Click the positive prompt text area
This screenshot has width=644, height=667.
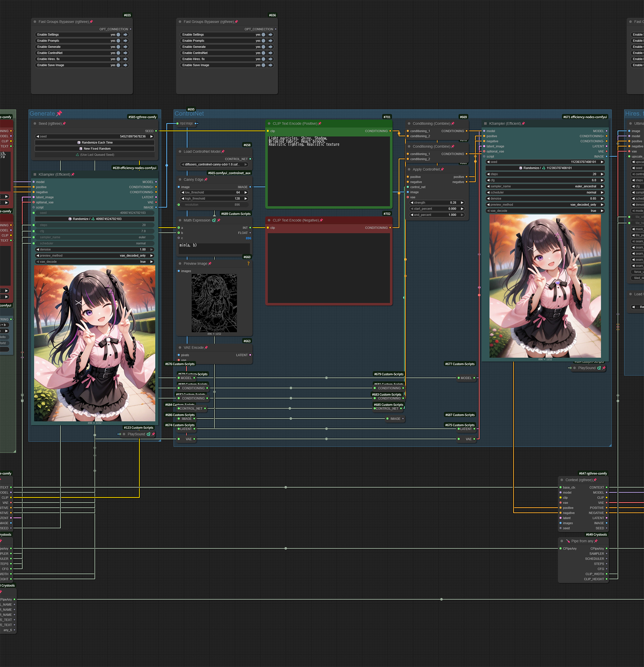tap(329, 170)
